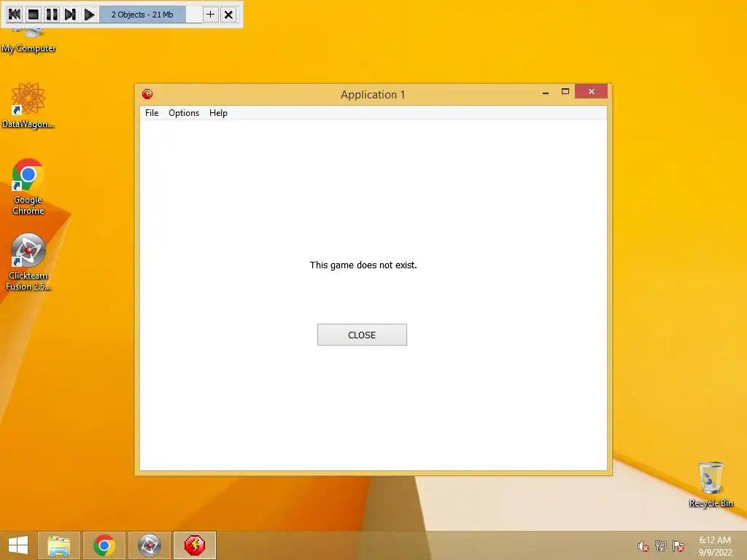Click 'This game does not exist.' text

pos(363,265)
